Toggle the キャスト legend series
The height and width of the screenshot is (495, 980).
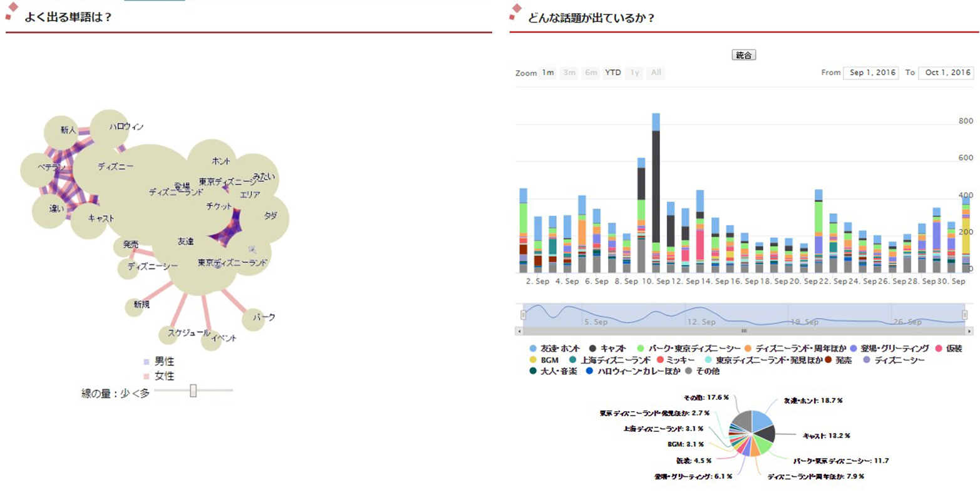pyautogui.click(x=607, y=348)
